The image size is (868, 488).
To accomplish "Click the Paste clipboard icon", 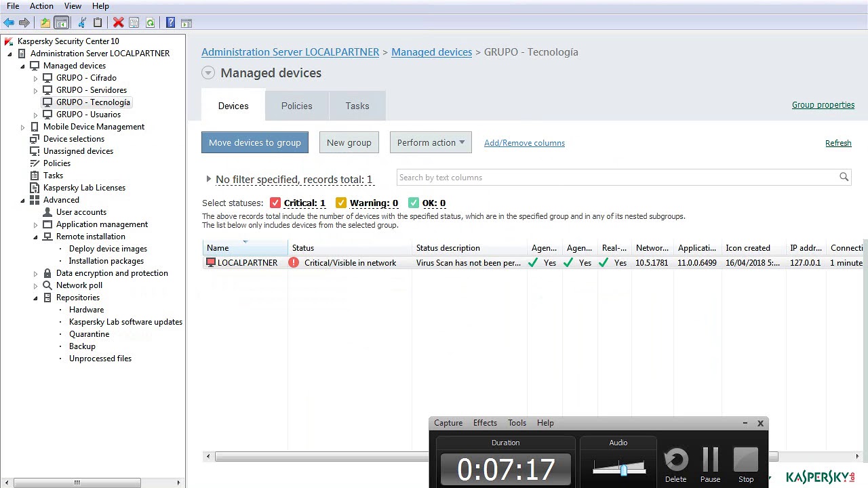I will click(x=98, y=23).
